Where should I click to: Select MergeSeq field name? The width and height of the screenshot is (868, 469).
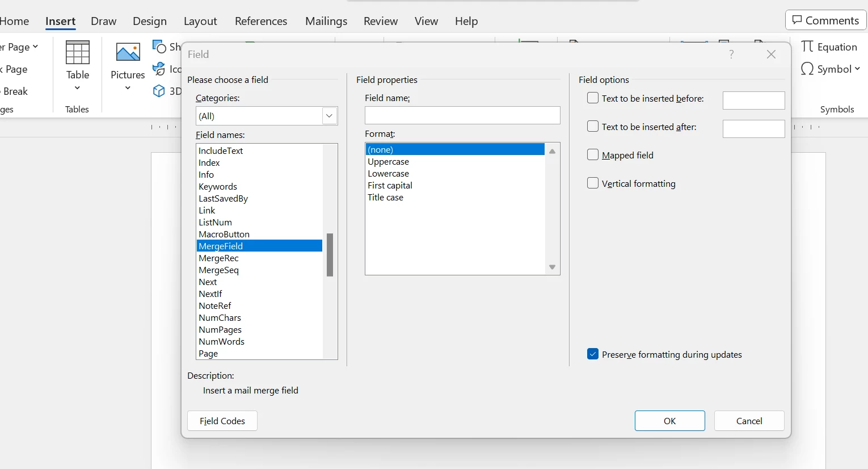259,270
